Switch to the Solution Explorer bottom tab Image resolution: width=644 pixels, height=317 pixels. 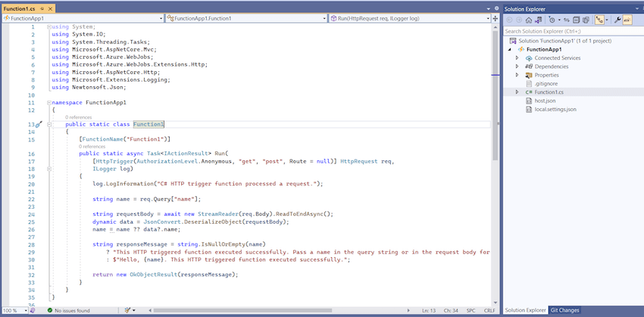525,310
